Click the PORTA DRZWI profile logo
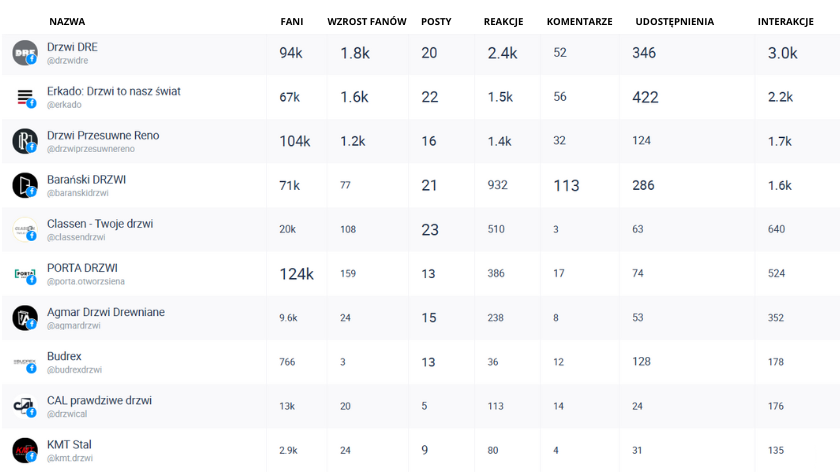Screen dimensions: 840x472 click(25, 273)
